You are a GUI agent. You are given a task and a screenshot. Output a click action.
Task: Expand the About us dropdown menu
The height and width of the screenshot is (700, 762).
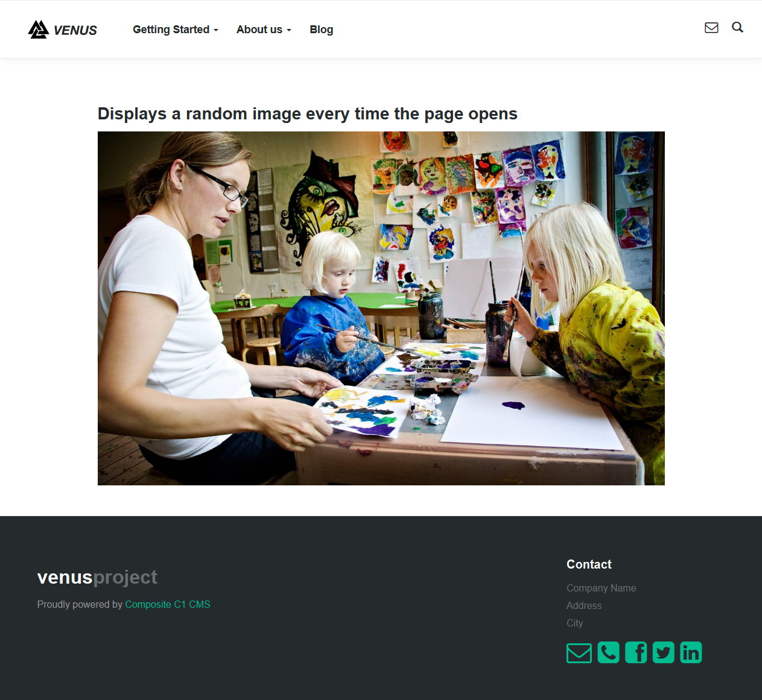click(x=264, y=30)
